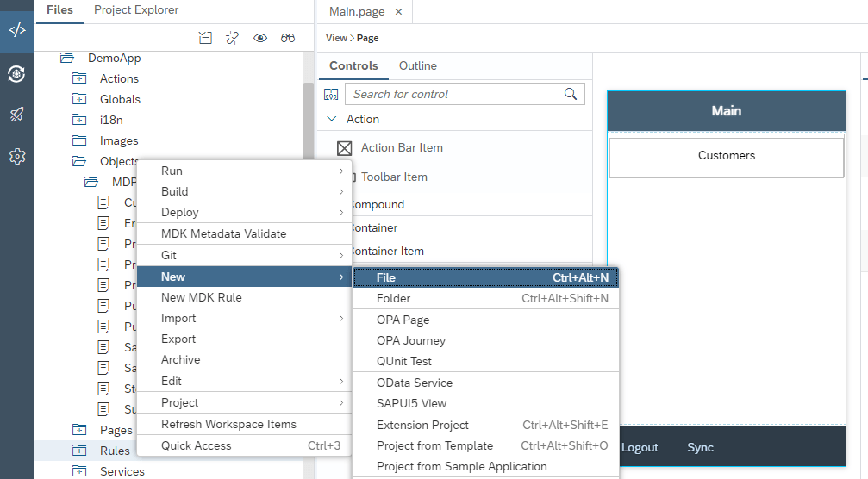Click the icon left of control search
This screenshot has width=868, height=479.
click(x=331, y=94)
